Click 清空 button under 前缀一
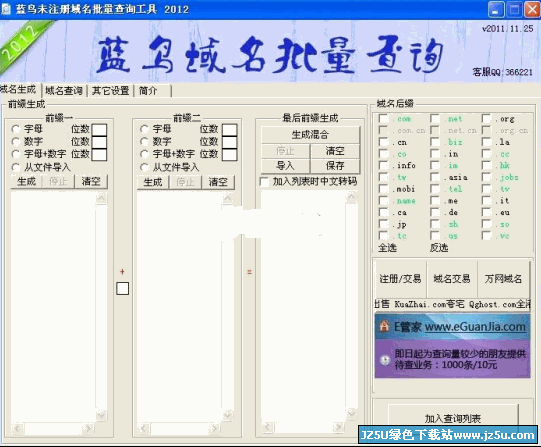Image resolution: width=541 pixels, height=447 pixels. point(91,181)
